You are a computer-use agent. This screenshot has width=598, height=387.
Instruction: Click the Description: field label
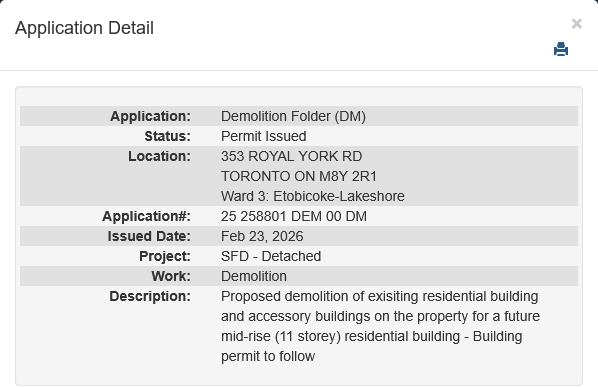(x=150, y=296)
